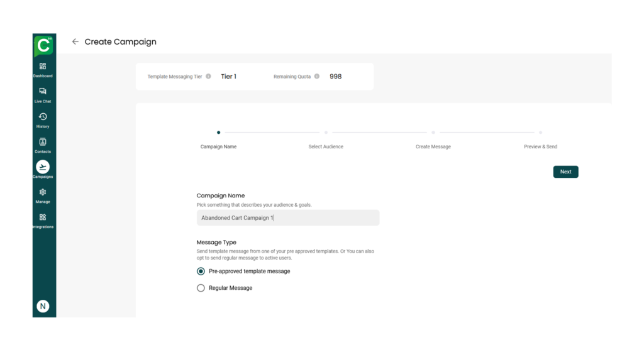Click the Campaign Name step marker
This screenshot has width=644, height=362.
(218, 133)
